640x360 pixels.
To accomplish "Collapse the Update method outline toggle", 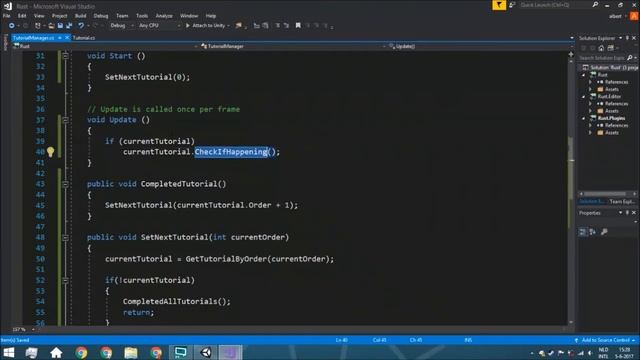I will (x=65, y=120).
